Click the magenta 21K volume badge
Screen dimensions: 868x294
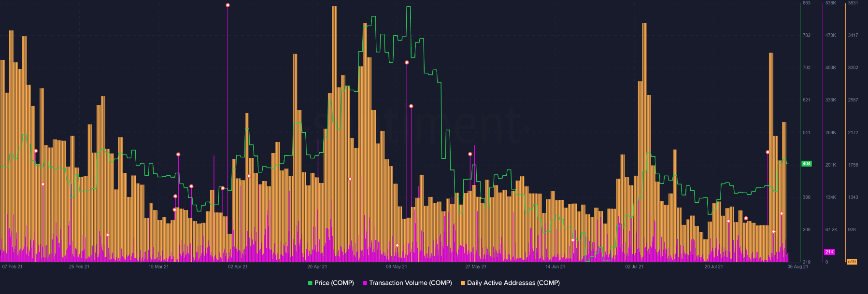point(829,252)
